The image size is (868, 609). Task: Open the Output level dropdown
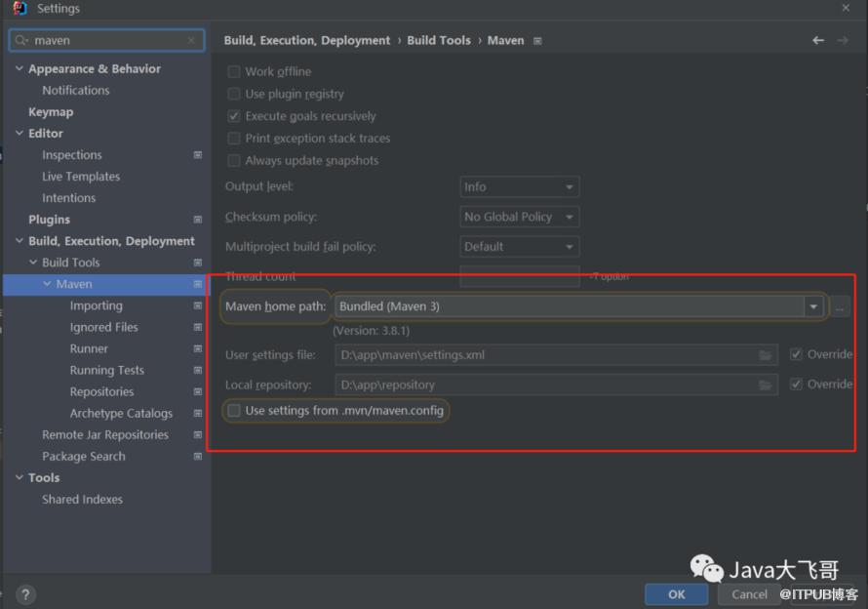519,186
